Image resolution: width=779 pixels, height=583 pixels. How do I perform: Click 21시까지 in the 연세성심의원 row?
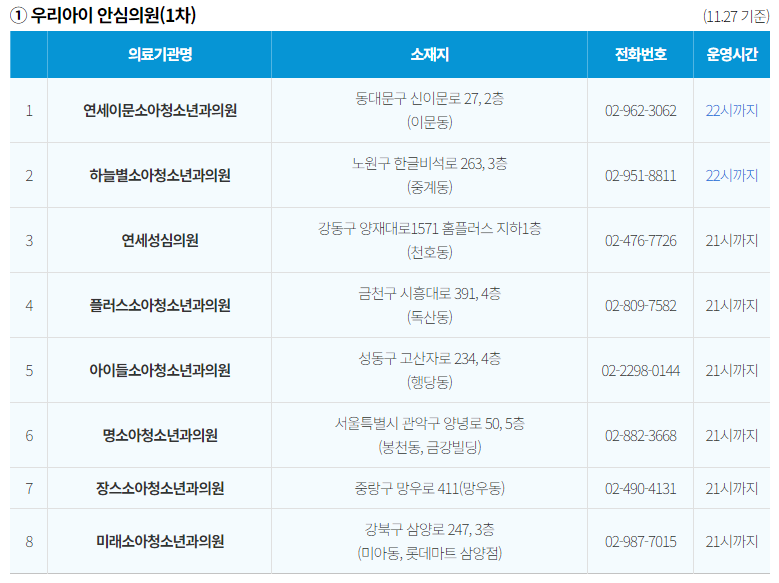[732, 241]
